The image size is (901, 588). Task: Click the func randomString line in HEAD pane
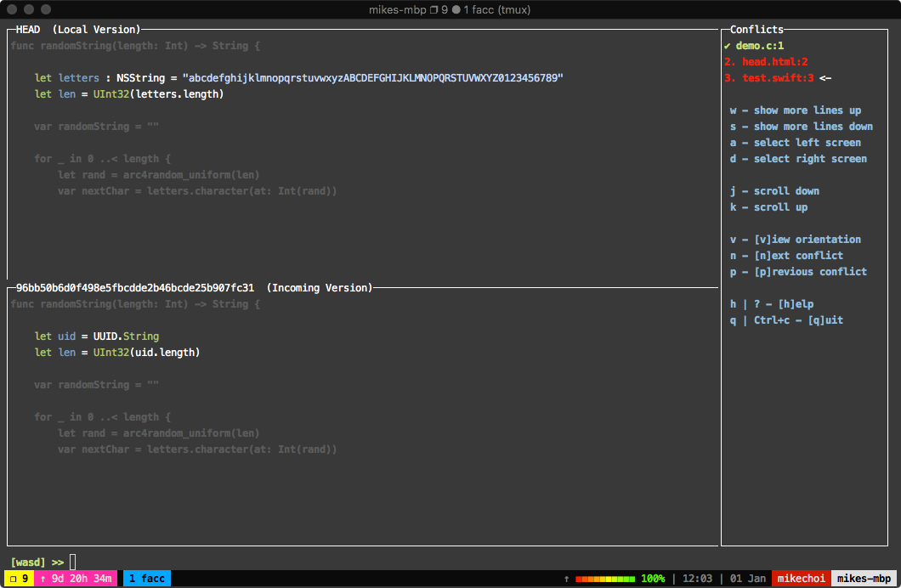point(135,45)
